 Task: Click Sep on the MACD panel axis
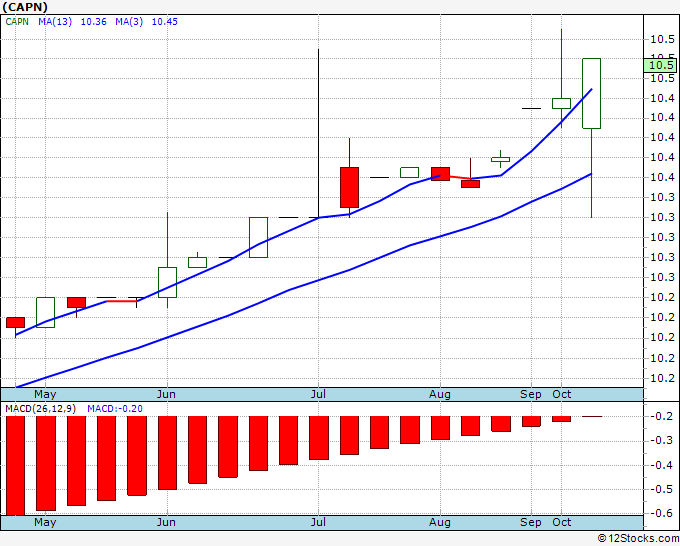pos(531,522)
